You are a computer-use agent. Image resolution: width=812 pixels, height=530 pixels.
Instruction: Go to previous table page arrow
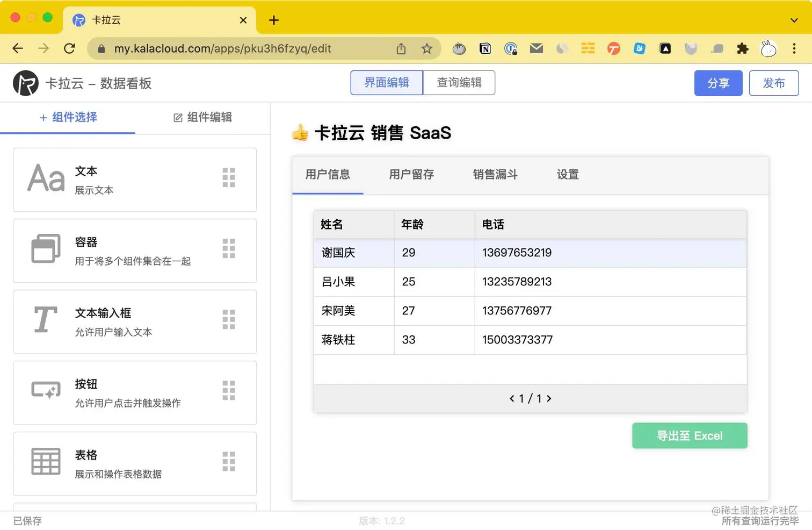[512, 398]
